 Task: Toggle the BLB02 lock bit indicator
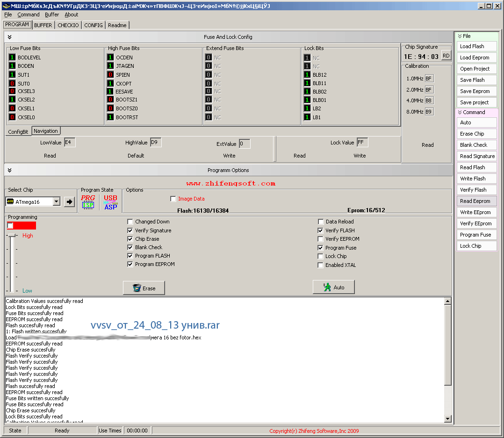tap(307, 91)
